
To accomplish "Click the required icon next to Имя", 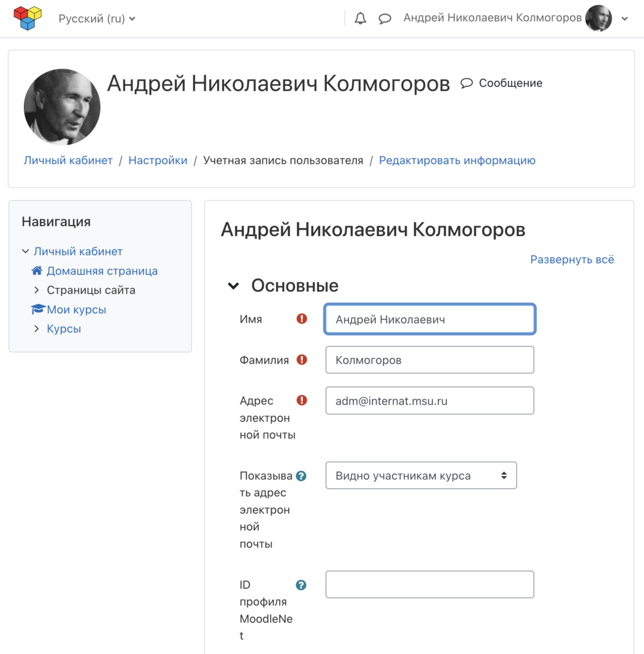I will [x=302, y=319].
